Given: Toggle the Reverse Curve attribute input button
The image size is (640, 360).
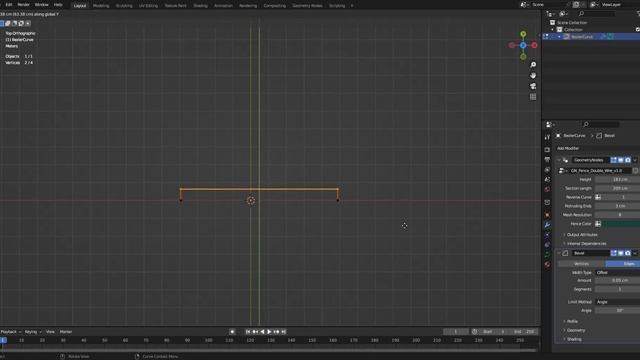Looking at the screenshot, I should pos(598,197).
